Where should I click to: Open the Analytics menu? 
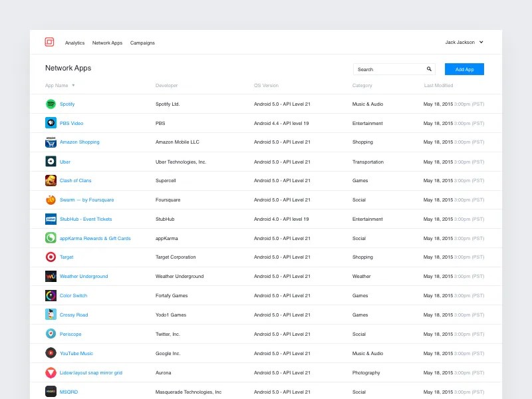click(x=74, y=43)
